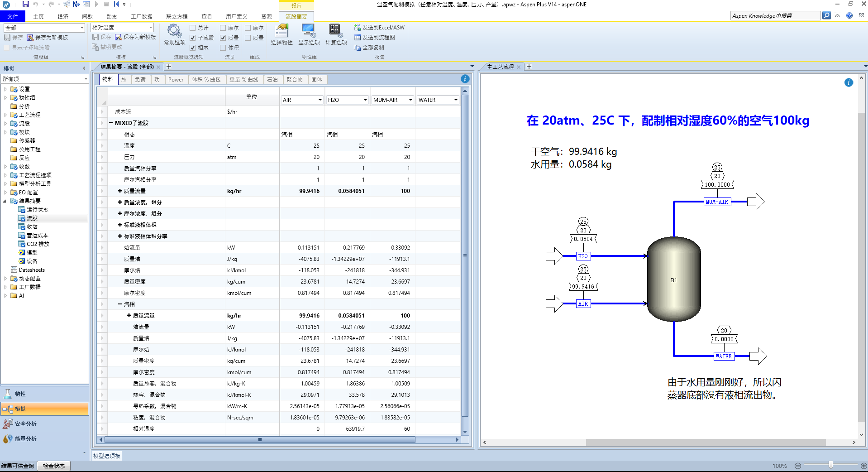Viewport: 868px width, 472px height.
Task: Stop the run using the stop square icon
Action: click(x=106, y=4)
